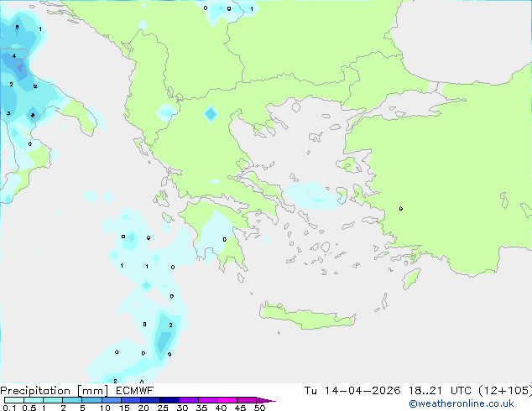Click the 45–50 mm magenta legend swatch

[x=247, y=400]
